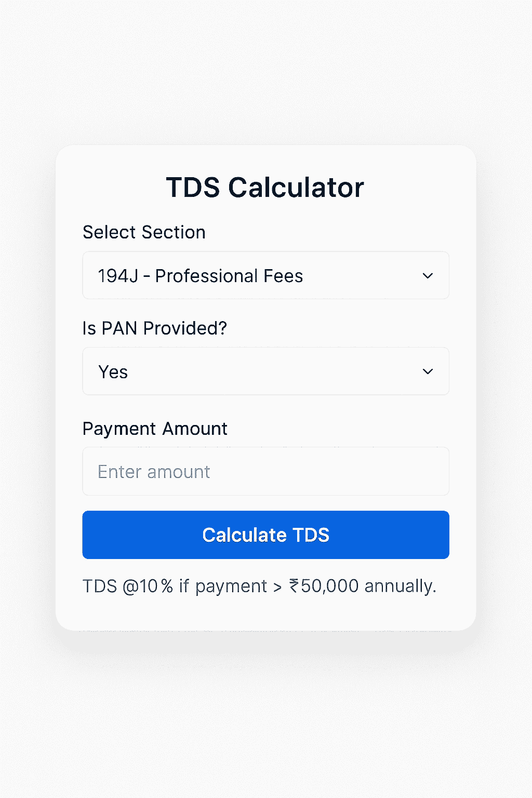This screenshot has height=798, width=532.
Task: Click the "TDS Calculator" heading
Action: point(265,188)
